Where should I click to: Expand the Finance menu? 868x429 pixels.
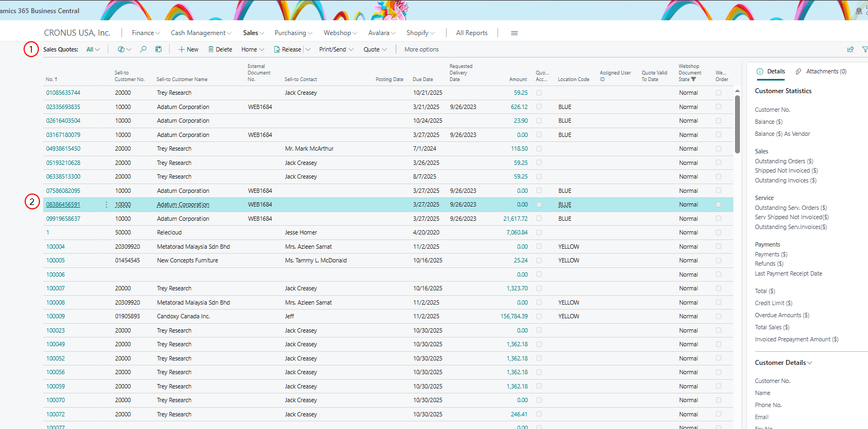click(x=146, y=33)
